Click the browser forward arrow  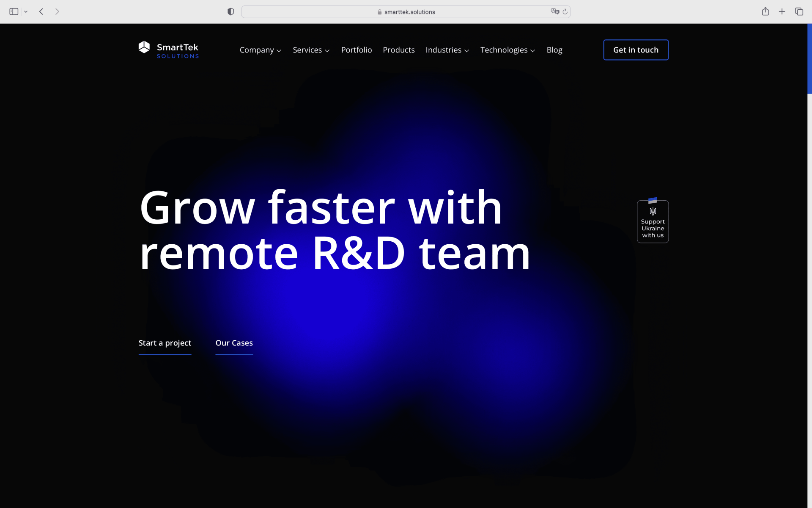(57, 11)
